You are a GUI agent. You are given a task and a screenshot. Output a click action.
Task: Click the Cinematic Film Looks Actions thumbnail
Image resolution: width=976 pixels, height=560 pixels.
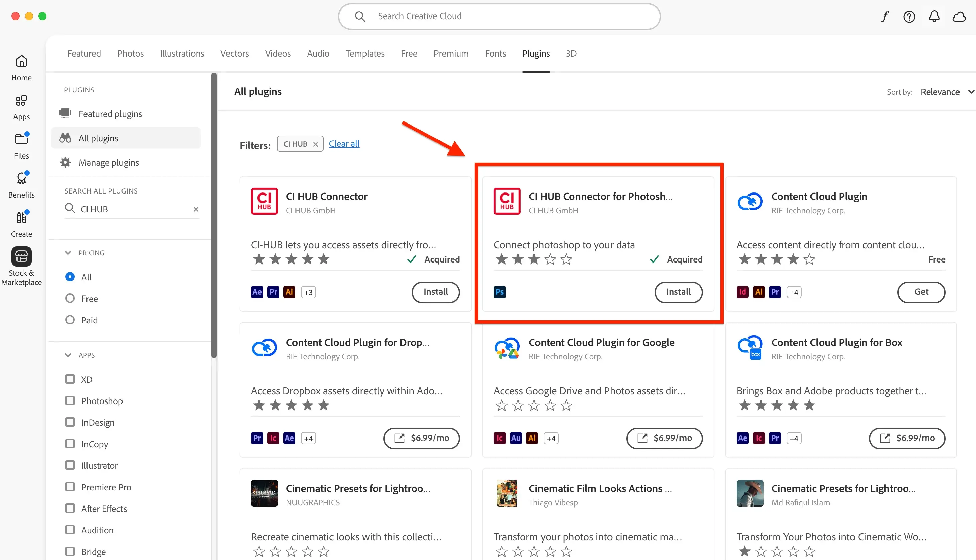point(507,493)
